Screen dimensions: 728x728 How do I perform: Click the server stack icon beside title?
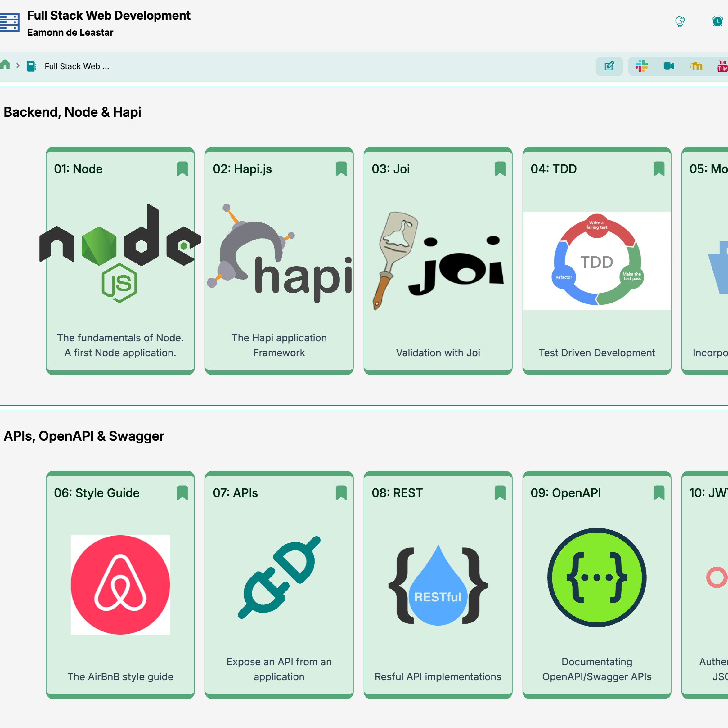pos(9,23)
